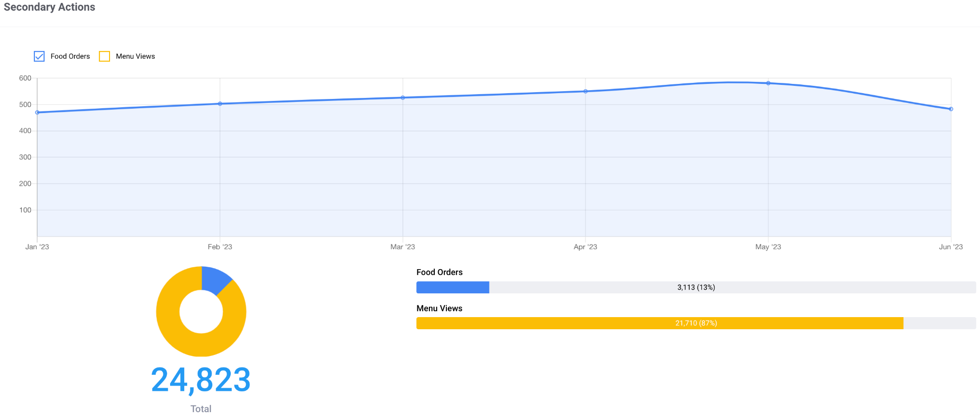980x417 pixels.
Task: Enable the Menu Views checkbox
Action: tap(104, 56)
